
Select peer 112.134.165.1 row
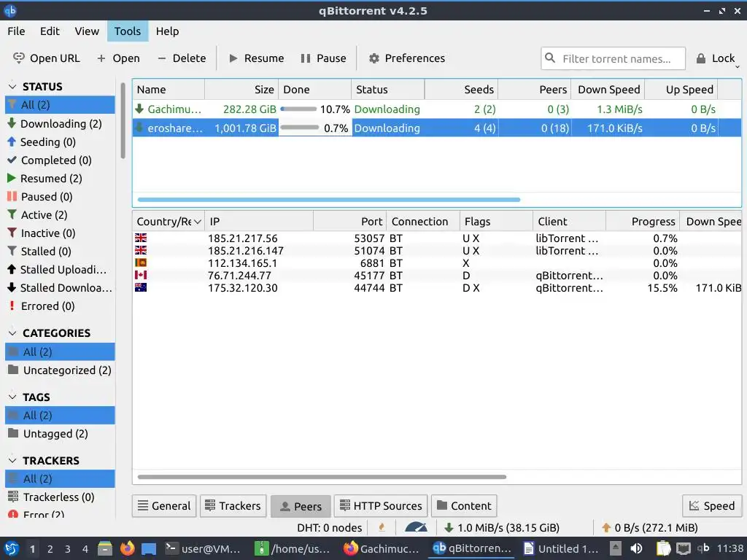(437, 263)
